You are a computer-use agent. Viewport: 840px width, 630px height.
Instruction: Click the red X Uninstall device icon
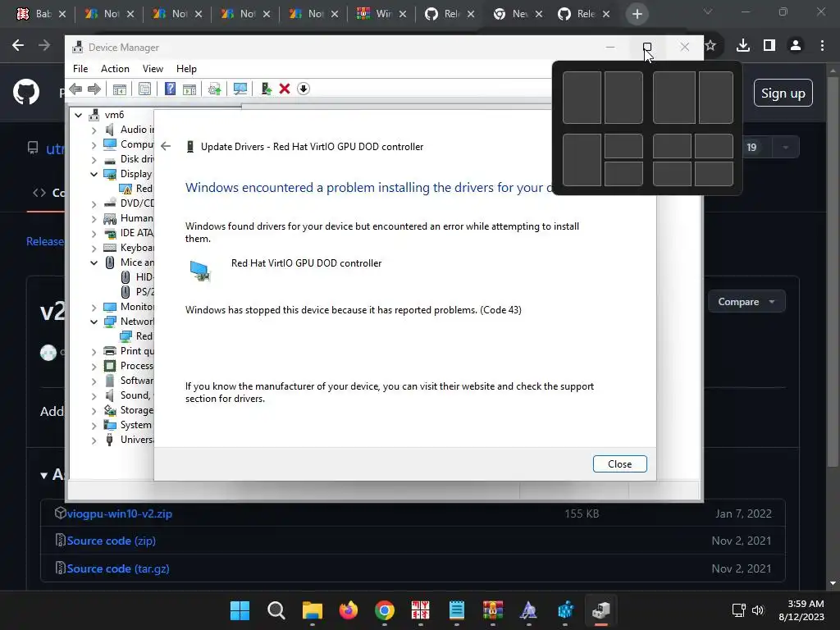[x=285, y=89]
